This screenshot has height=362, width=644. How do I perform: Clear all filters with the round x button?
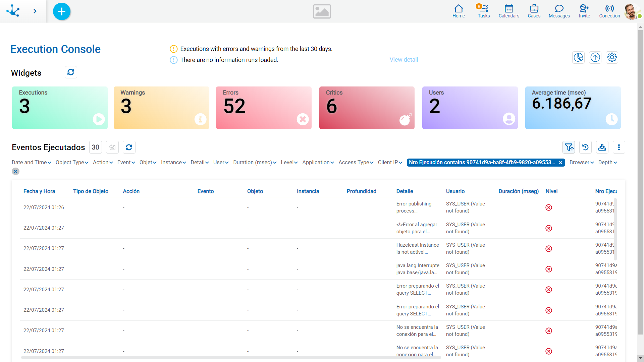tap(15, 171)
